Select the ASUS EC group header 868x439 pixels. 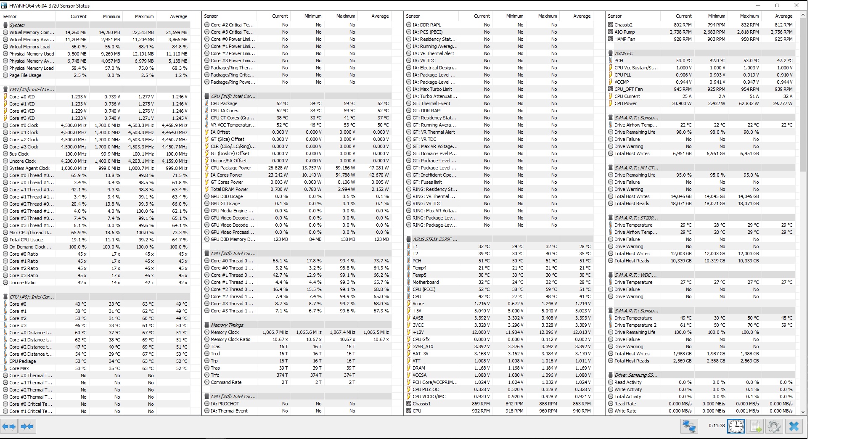(701, 53)
